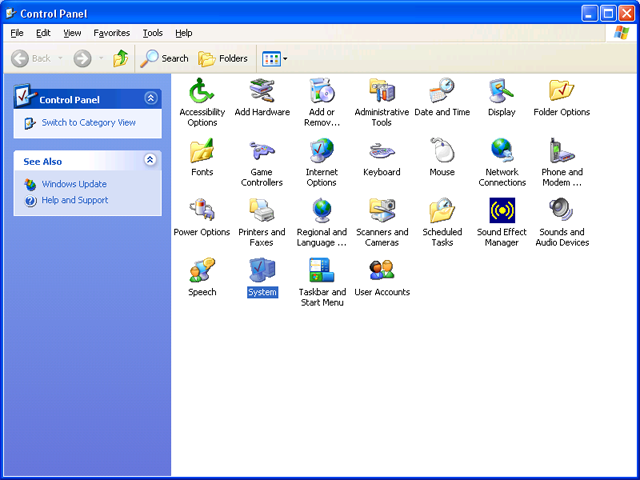Open Printers and Faxes icon

coord(262,212)
